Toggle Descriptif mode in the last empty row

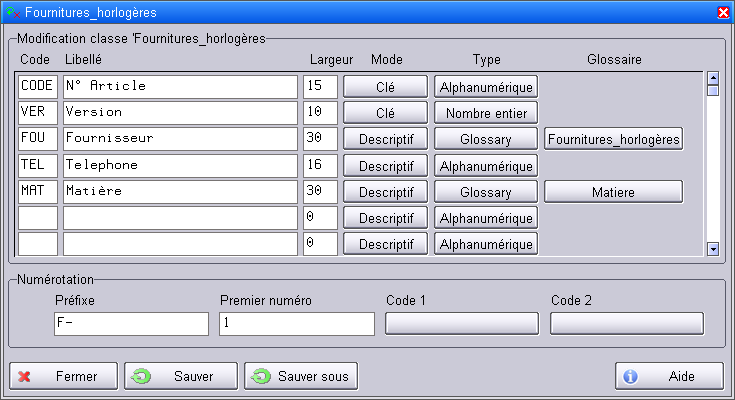point(385,244)
